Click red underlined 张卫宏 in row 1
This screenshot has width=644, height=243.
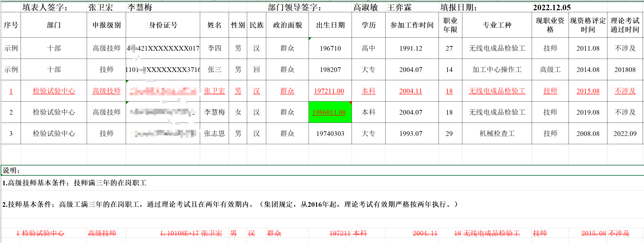pos(215,91)
